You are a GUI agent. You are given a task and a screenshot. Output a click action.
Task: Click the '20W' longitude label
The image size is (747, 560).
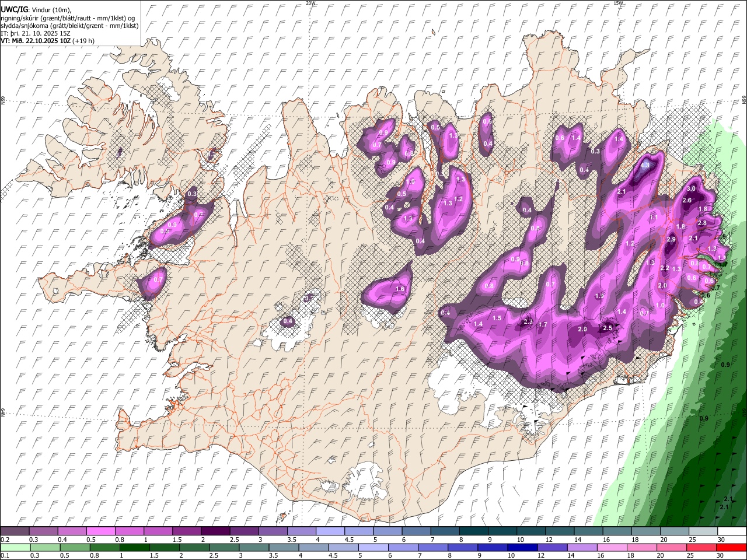[x=310, y=3]
